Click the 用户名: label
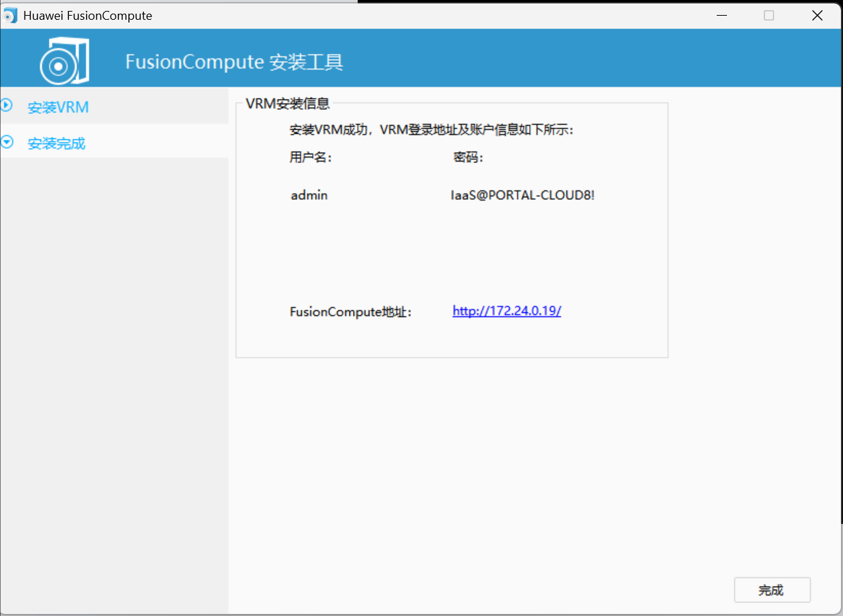 point(311,158)
